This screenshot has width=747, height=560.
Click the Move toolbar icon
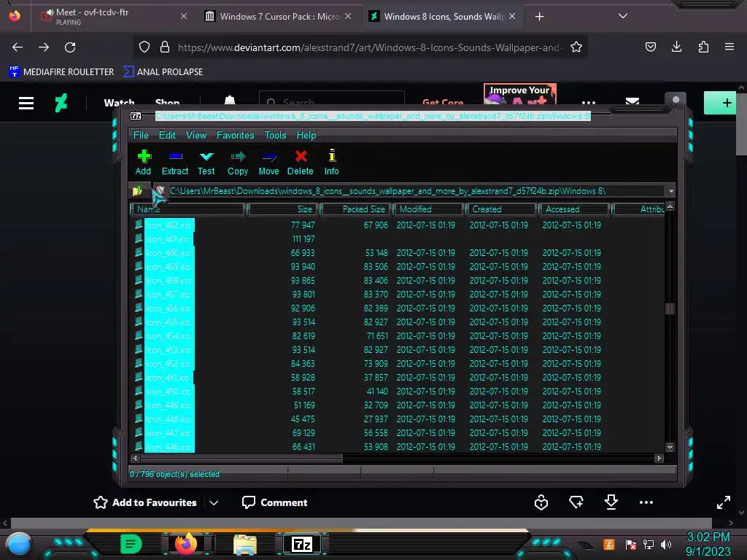tap(268, 163)
